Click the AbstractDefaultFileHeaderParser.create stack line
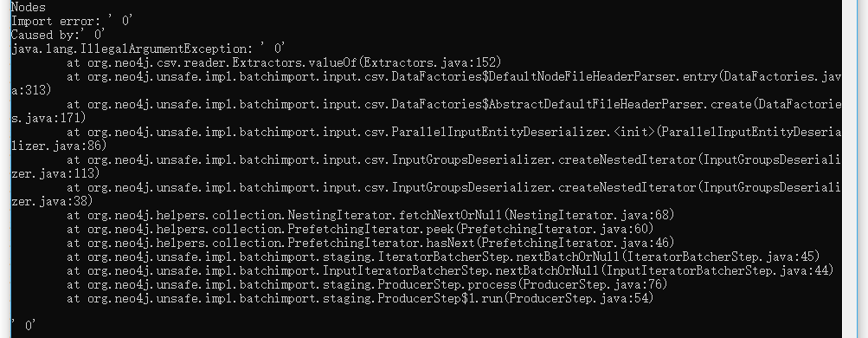Screen dimensions: 868x338 pos(453,104)
